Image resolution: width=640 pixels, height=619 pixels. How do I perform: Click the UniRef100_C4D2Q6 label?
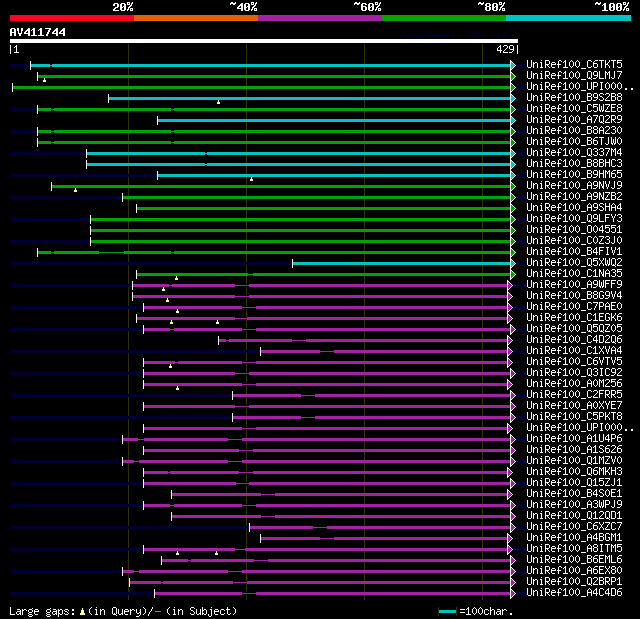(574, 340)
